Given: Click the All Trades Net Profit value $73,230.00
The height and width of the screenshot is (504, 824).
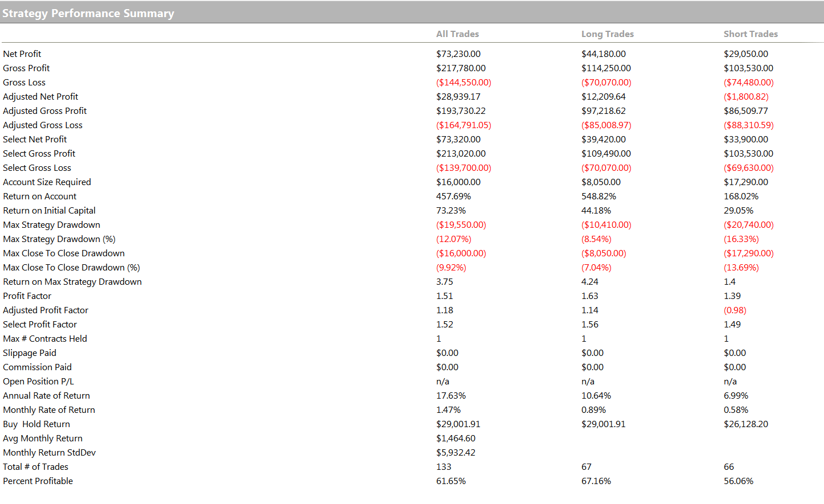Looking at the screenshot, I should (458, 54).
